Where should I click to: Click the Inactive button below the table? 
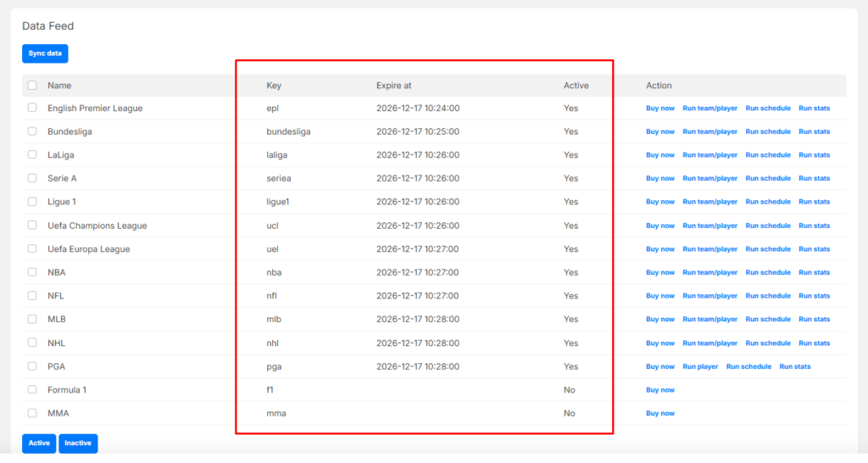pyautogui.click(x=78, y=443)
